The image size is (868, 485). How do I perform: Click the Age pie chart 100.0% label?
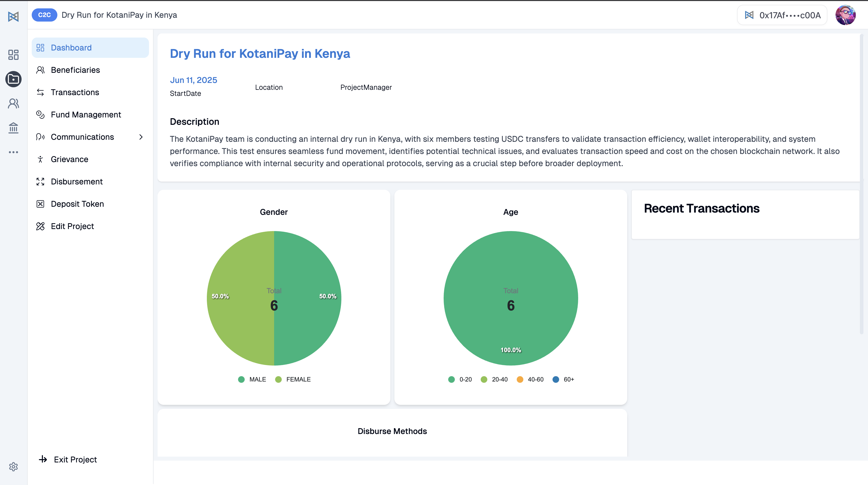tap(511, 350)
